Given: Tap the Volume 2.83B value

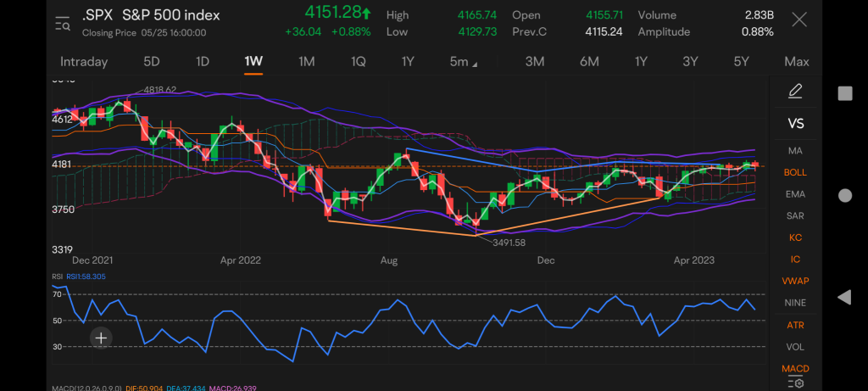Looking at the screenshot, I should (759, 15).
